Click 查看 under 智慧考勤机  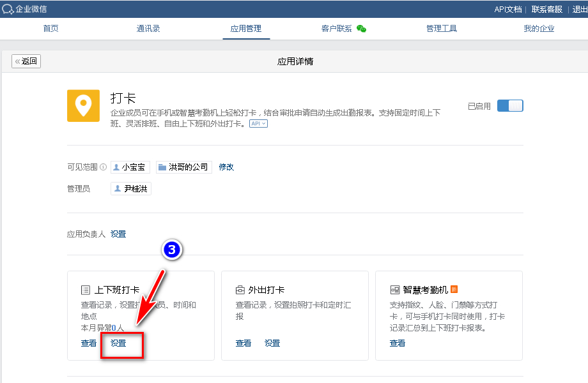(x=398, y=343)
